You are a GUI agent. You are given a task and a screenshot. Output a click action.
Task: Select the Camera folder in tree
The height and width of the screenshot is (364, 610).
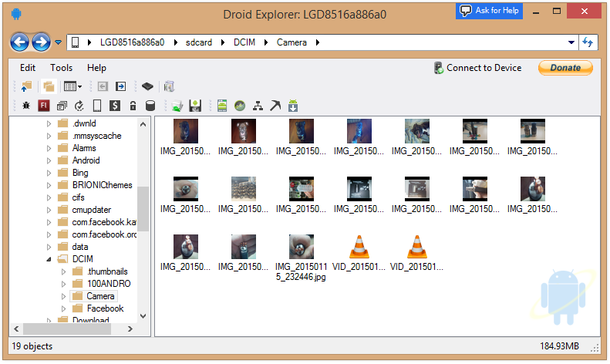(100, 296)
